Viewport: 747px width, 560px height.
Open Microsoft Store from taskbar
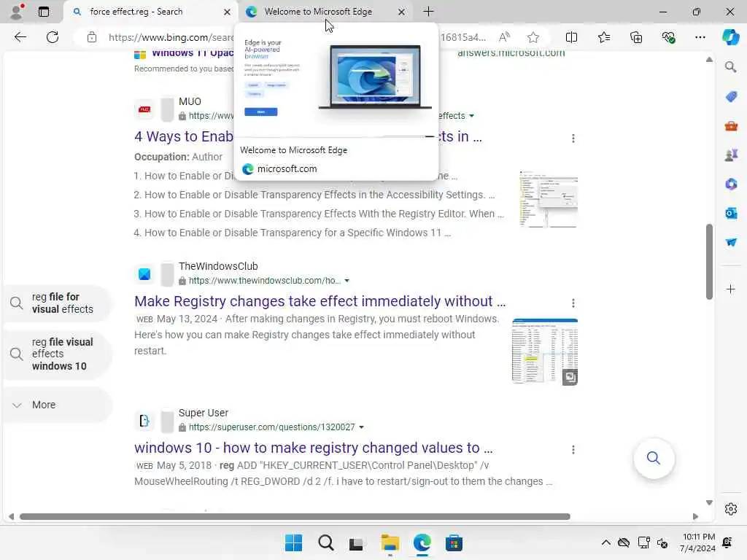click(454, 542)
